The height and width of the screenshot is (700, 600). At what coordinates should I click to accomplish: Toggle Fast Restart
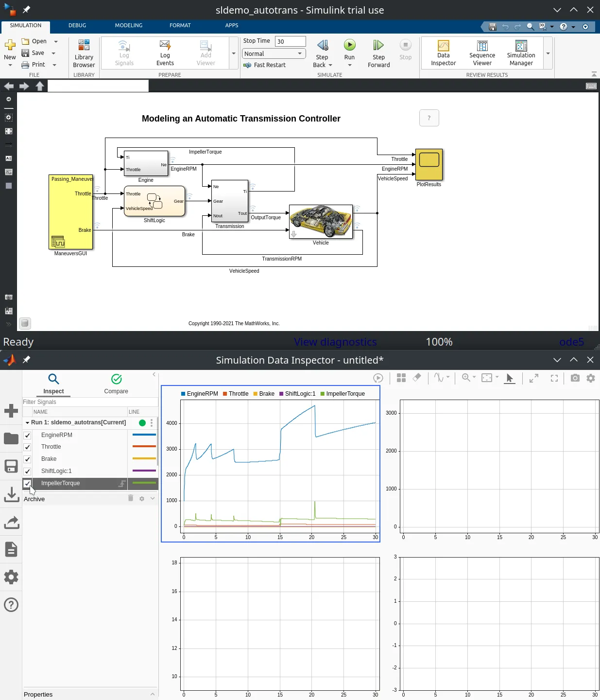(x=265, y=65)
